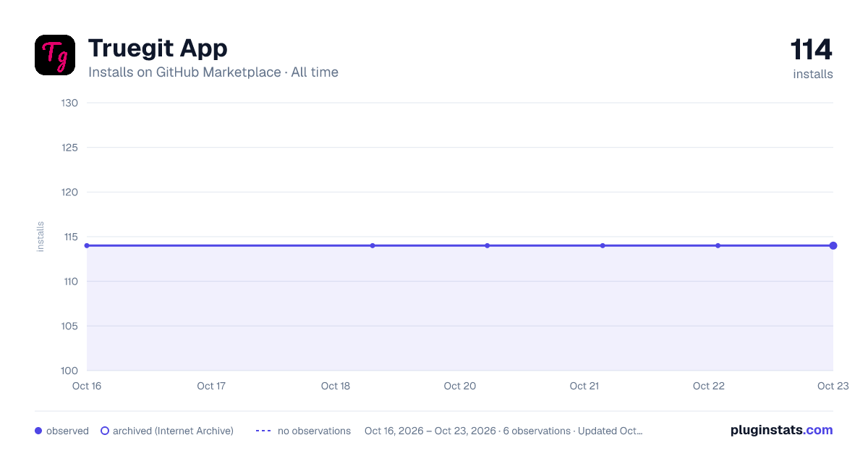Click the 'archived (Internet Archive)' legend label
Image resolution: width=868 pixels, height=456 pixels.
[173, 431]
